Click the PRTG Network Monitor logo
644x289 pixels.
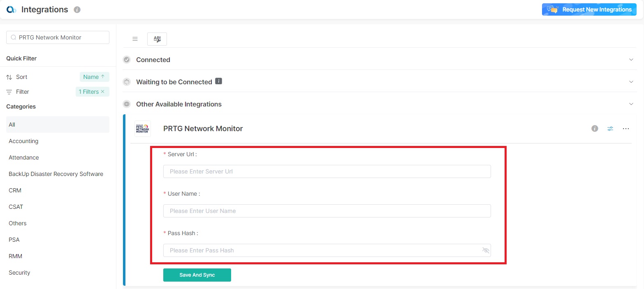pos(143,129)
